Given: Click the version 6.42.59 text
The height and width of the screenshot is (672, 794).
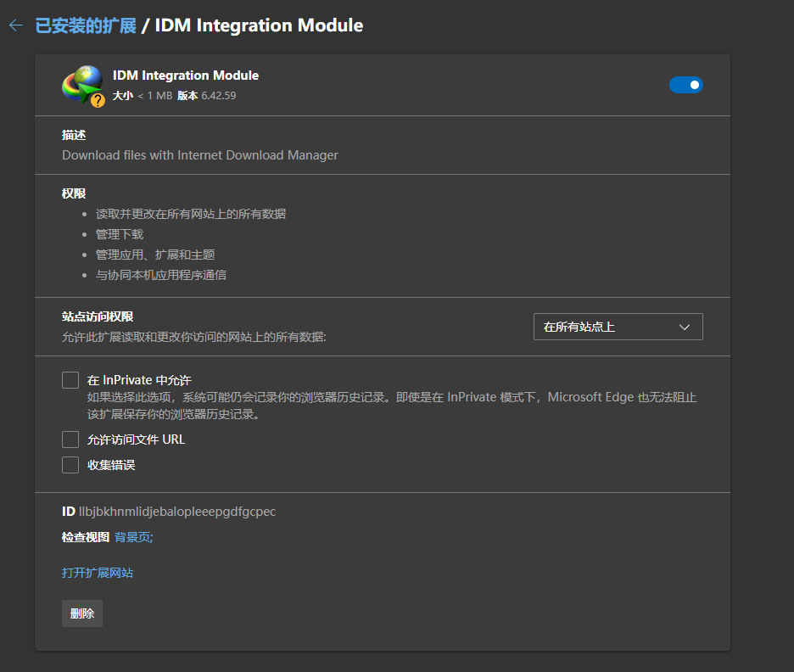Looking at the screenshot, I should coord(218,96).
